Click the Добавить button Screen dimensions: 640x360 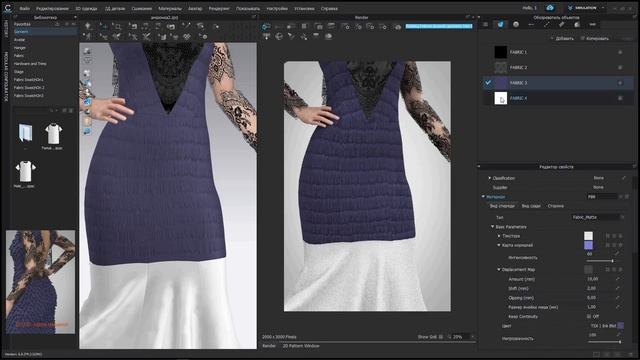point(562,38)
